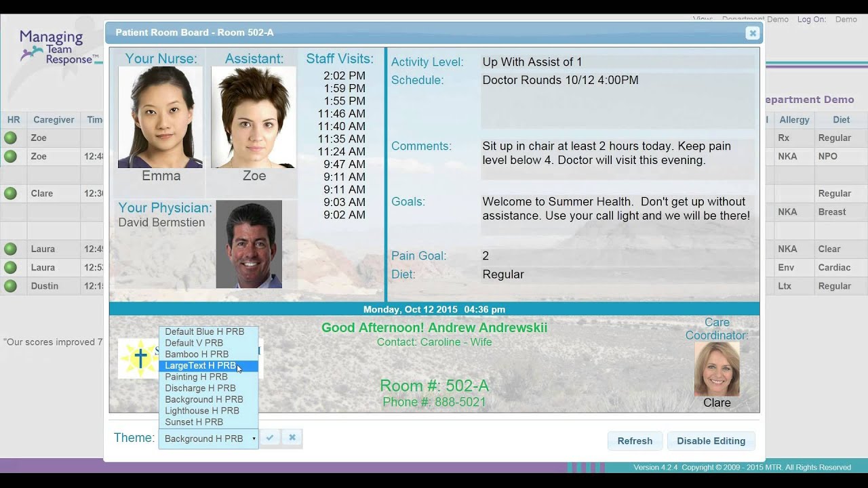Click caregiver Dustin in the table
Screen dimensions: 868x488
45,286
